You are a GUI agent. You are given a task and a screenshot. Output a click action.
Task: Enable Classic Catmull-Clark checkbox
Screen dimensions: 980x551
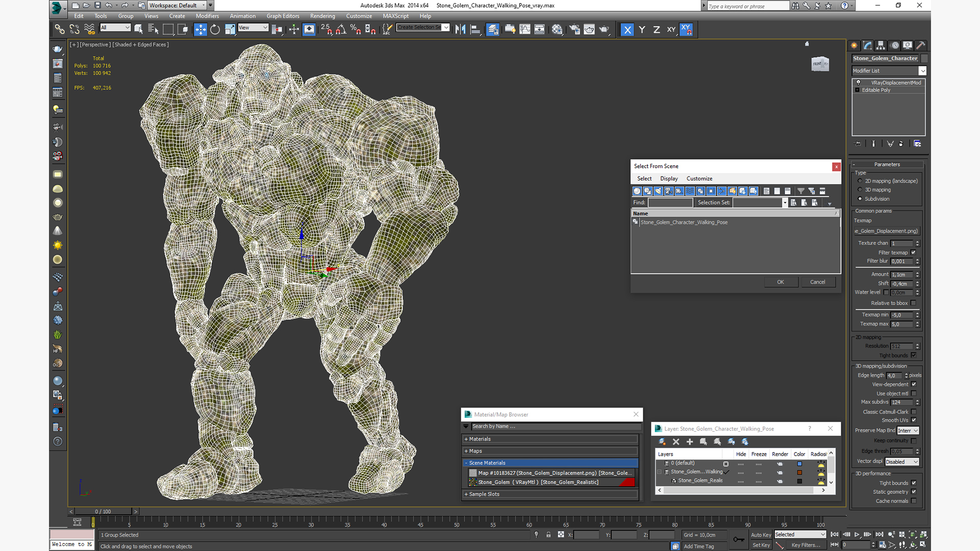tap(914, 412)
